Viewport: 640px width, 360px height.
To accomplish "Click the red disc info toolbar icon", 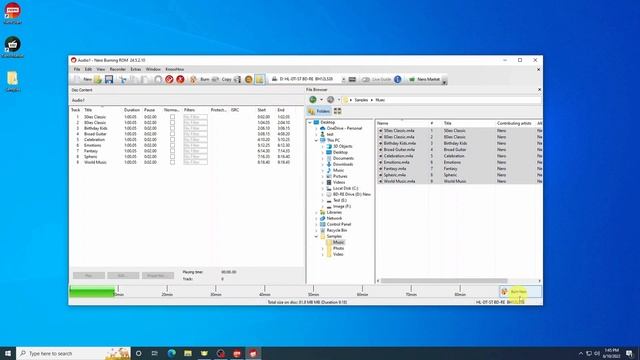I will tap(169, 79).
